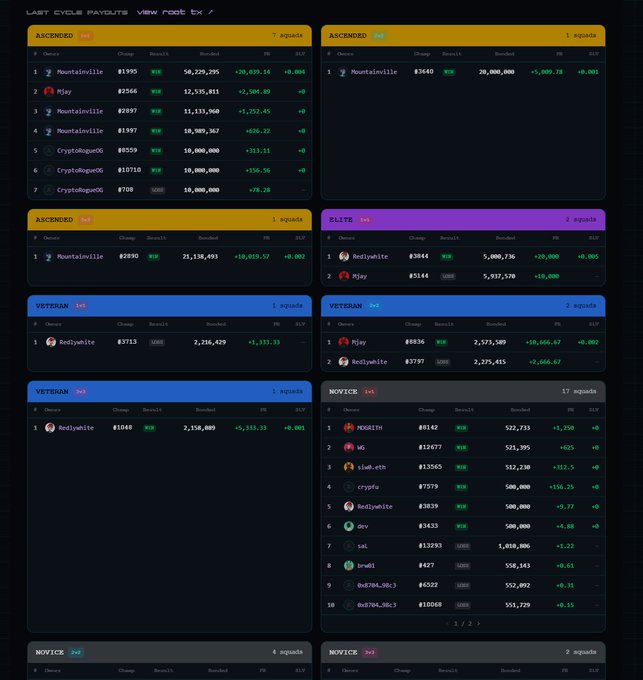Click Mjay avatar in champ #5144 row
Screen dimensions: 643x680
pyautogui.click(x=344, y=276)
